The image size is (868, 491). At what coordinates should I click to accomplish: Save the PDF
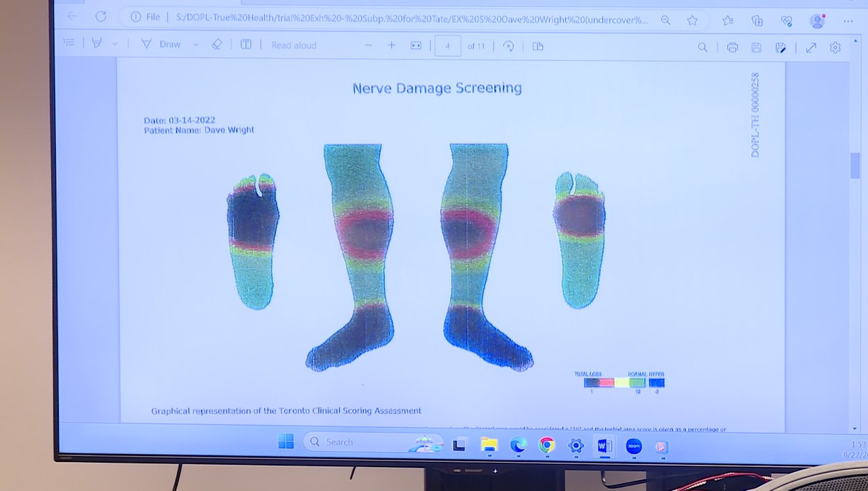756,47
